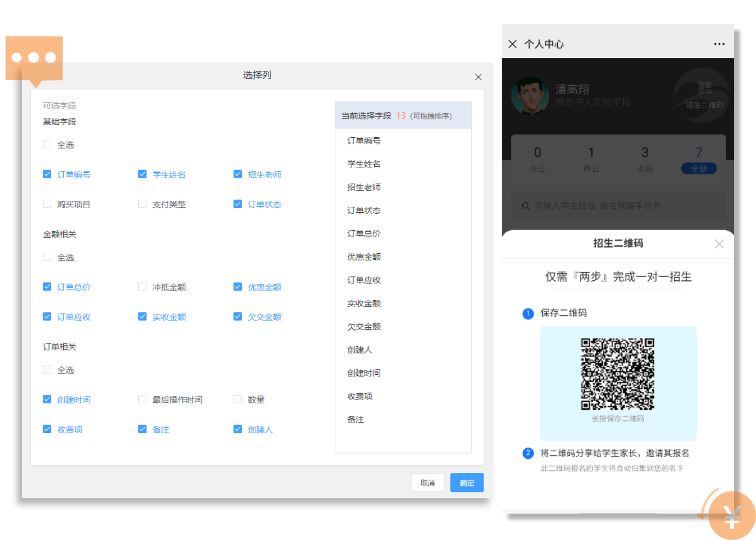Check the 支付类型 checkbox

[x=142, y=204]
